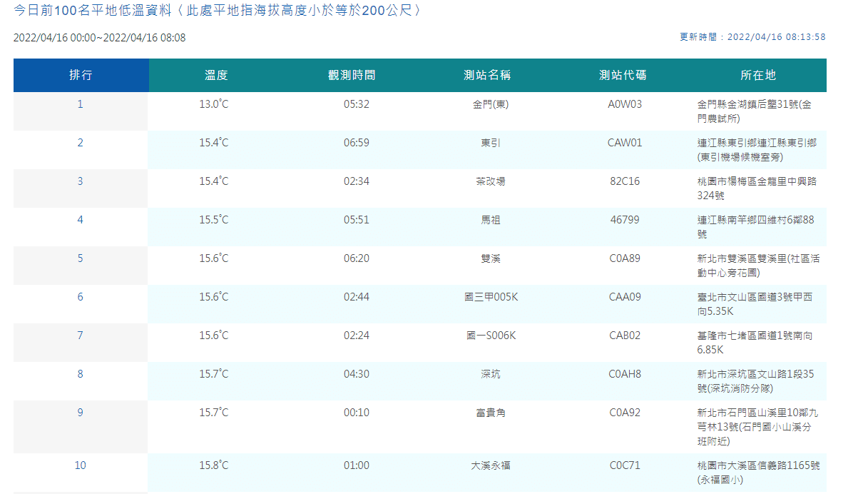
Task: Select station name 雙溪
Action: 491,258
